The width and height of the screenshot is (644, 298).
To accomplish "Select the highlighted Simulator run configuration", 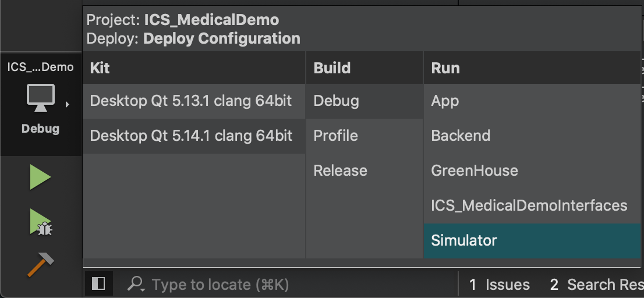I will 532,240.
